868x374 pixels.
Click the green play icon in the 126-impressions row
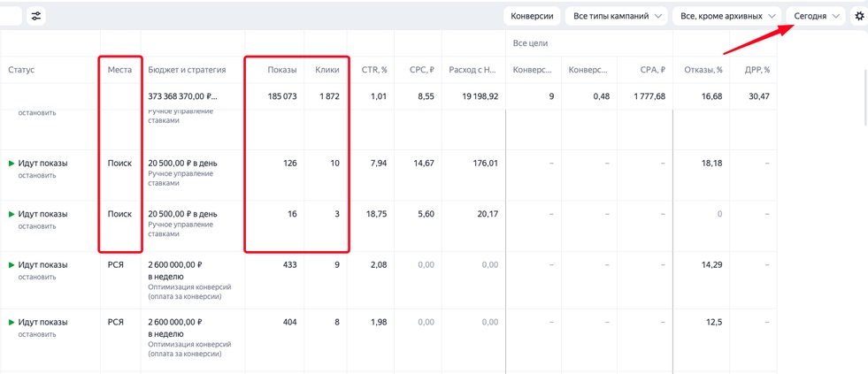coord(12,164)
